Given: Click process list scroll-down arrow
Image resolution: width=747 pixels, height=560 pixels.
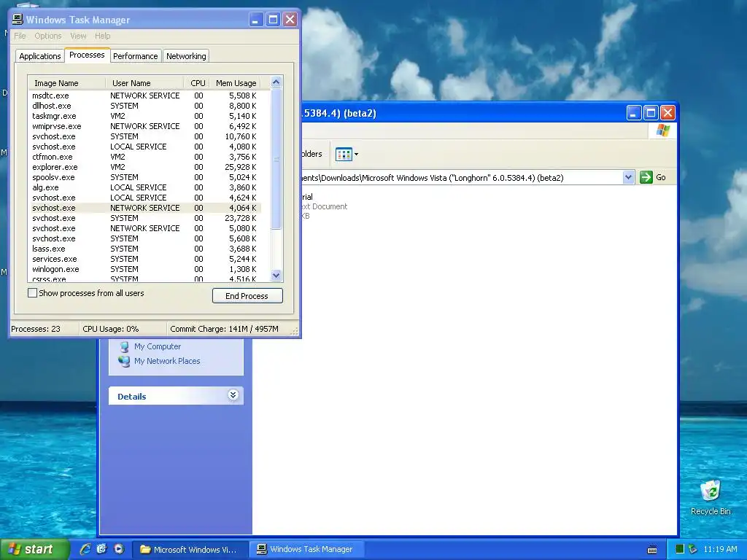Looking at the screenshot, I should [x=276, y=275].
